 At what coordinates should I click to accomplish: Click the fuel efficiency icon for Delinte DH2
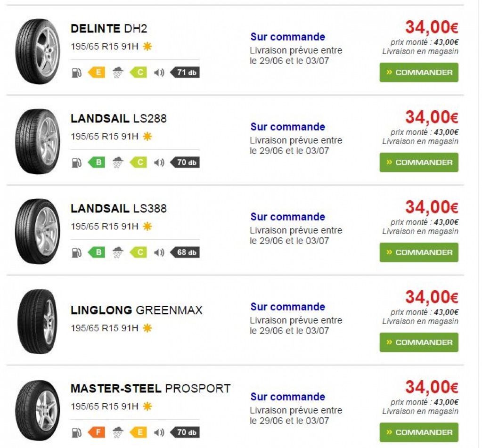coord(75,73)
